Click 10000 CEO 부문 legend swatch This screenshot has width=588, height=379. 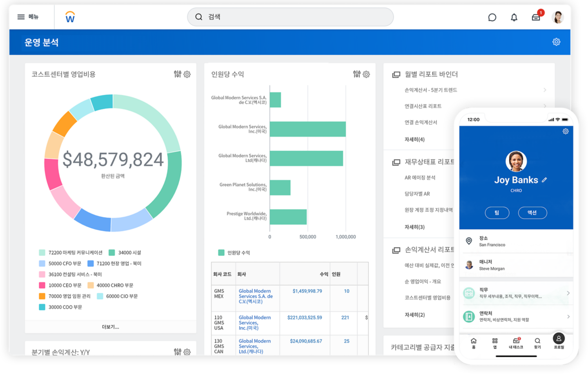(x=42, y=285)
